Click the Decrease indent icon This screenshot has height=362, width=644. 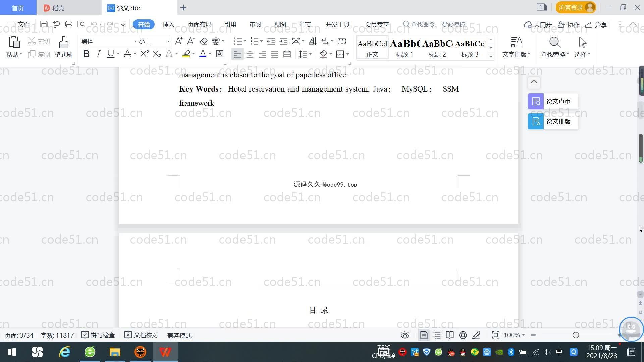(271, 41)
